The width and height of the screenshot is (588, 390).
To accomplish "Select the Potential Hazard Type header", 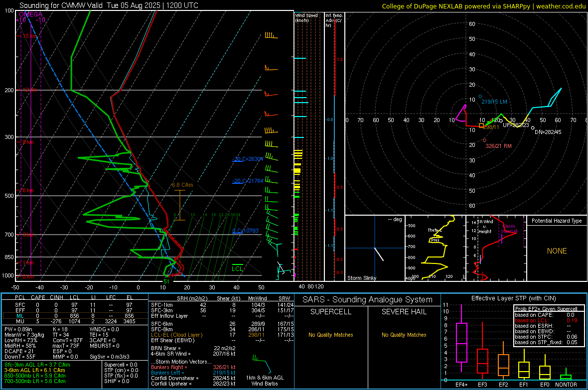I will click(x=557, y=221).
